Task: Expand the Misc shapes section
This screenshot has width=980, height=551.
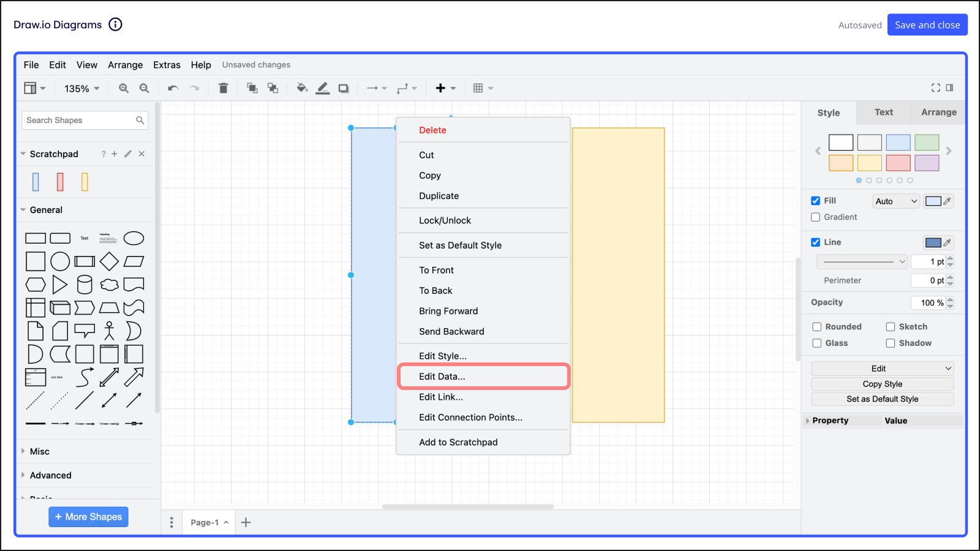Action: 40,451
